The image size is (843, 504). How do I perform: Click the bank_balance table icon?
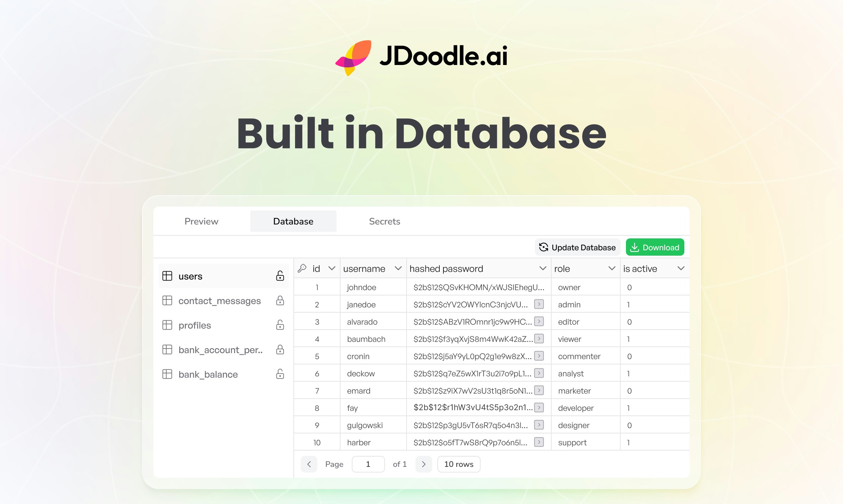(x=168, y=374)
